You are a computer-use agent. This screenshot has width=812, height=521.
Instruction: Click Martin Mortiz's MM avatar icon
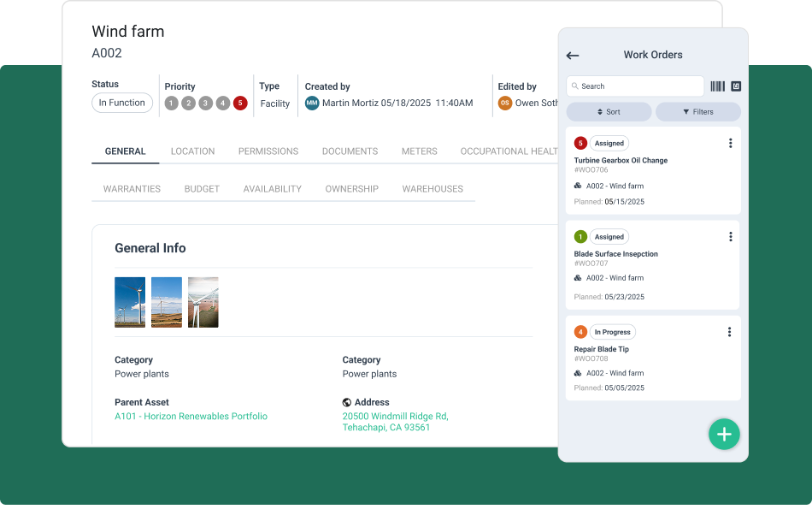pyautogui.click(x=312, y=104)
